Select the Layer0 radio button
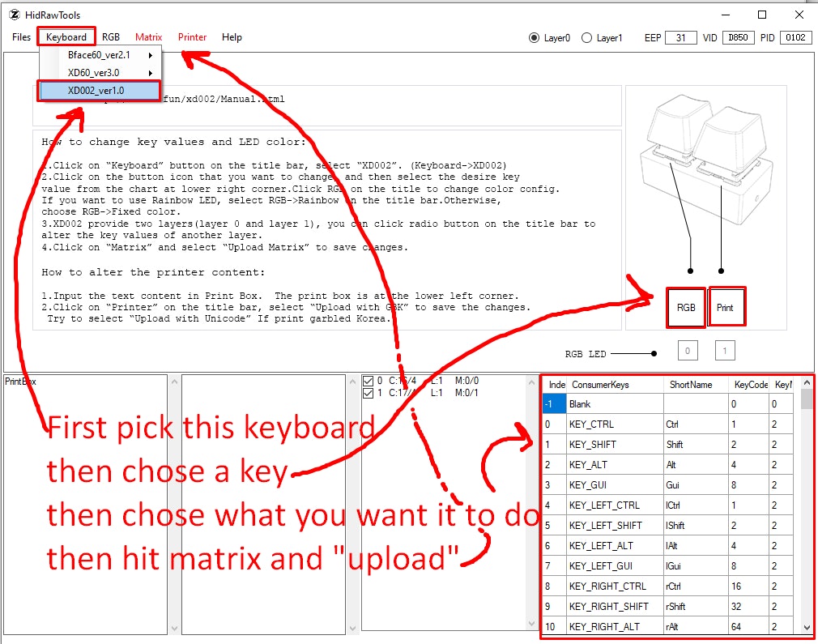This screenshot has width=818, height=644. pyautogui.click(x=534, y=37)
